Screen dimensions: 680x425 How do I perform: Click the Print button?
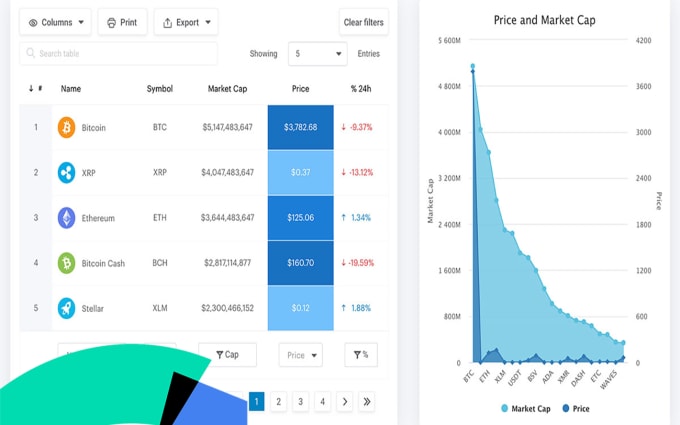pos(122,22)
